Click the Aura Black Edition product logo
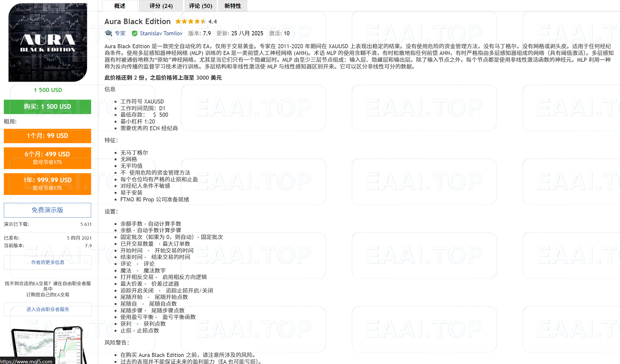620x364 pixels. point(48,43)
